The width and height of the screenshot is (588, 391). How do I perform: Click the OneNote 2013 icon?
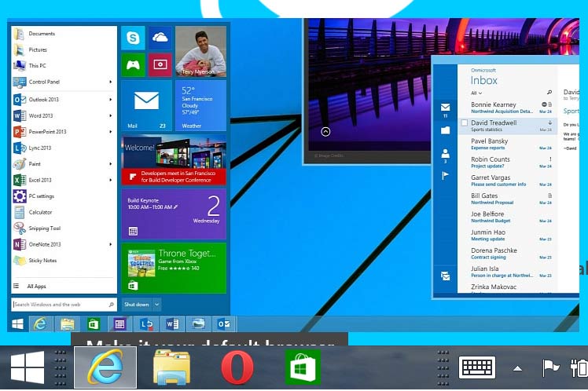(x=20, y=244)
